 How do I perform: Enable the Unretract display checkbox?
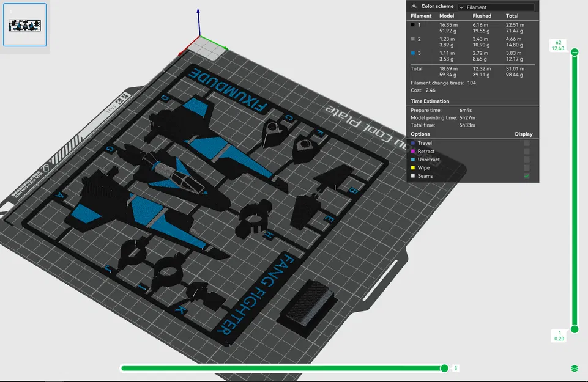[526, 160]
